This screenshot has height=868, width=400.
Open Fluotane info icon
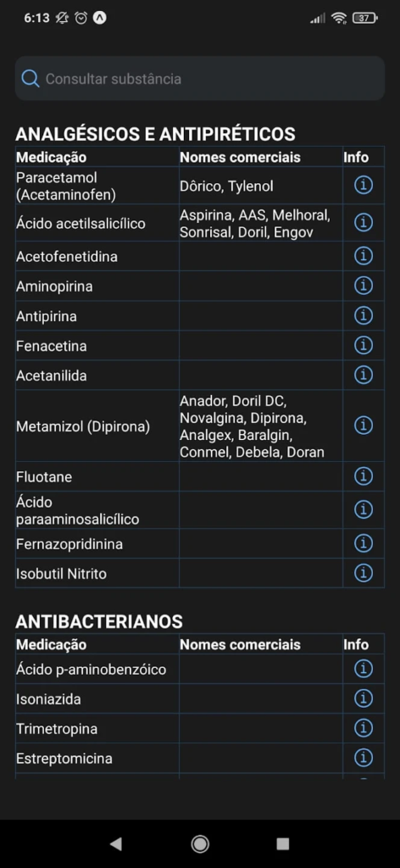364,476
